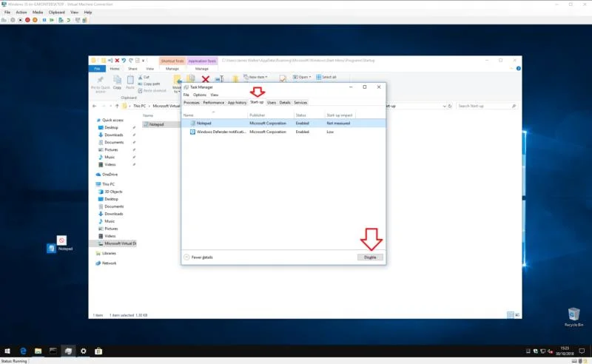Click the Explorer refresh button
The height and width of the screenshot is (364, 592).
pos(450,106)
